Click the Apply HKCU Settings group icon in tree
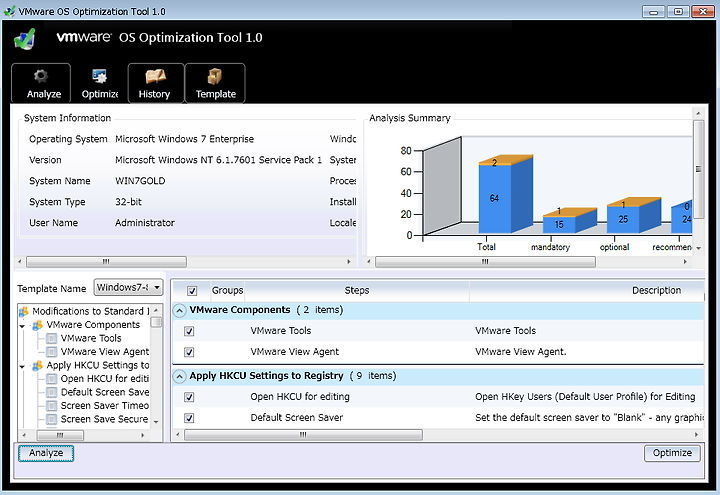This screenshot has height=495, width=720. coord(38,366)
